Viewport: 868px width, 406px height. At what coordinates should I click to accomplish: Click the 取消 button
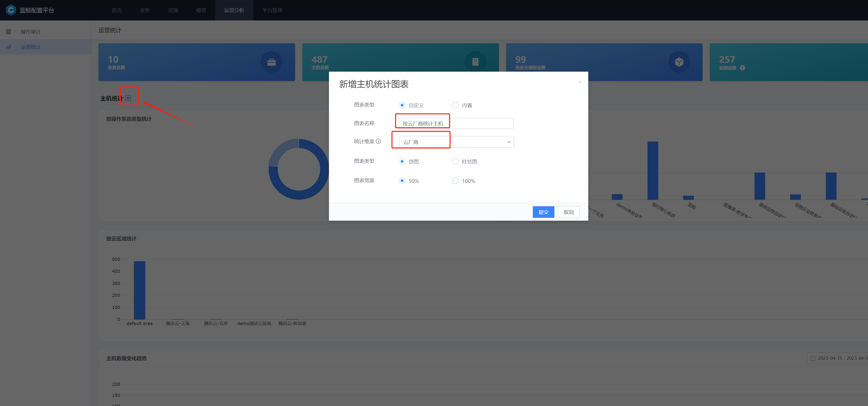coord(569,212)
